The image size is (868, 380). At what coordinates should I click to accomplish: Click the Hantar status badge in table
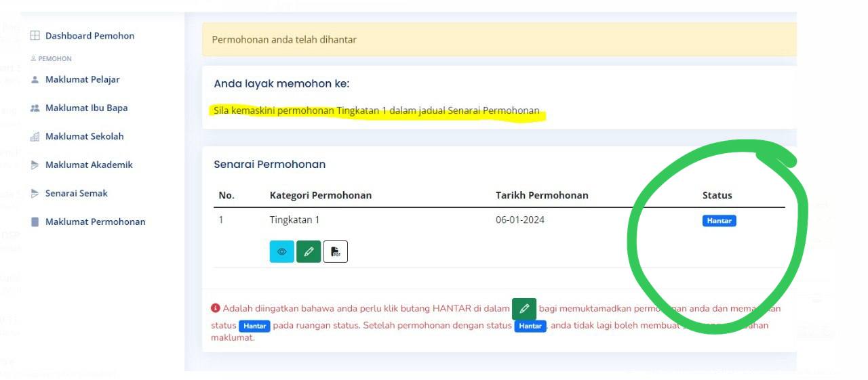coord(719,221)
